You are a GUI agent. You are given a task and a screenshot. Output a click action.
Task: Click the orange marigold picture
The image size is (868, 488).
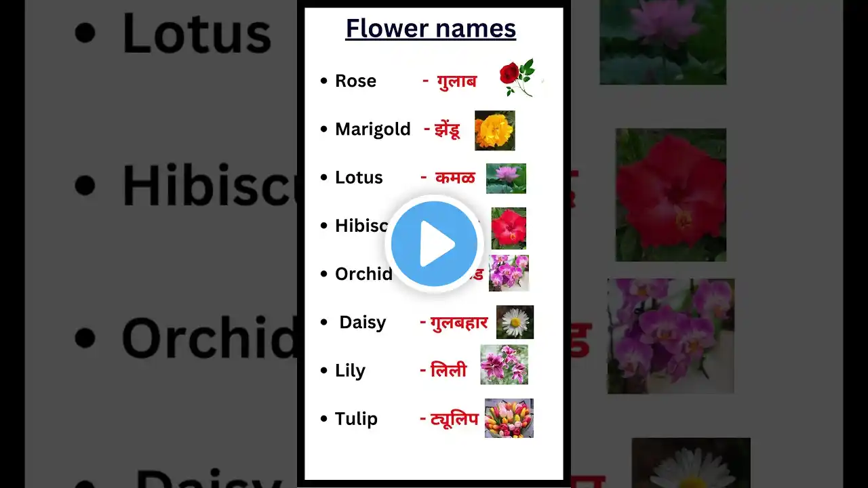pos(494,130)
